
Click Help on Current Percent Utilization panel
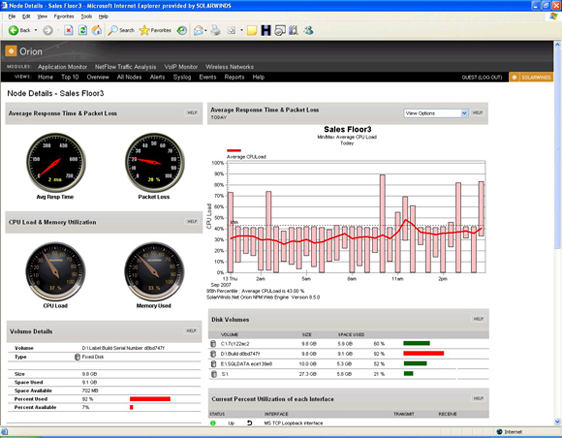478,399
